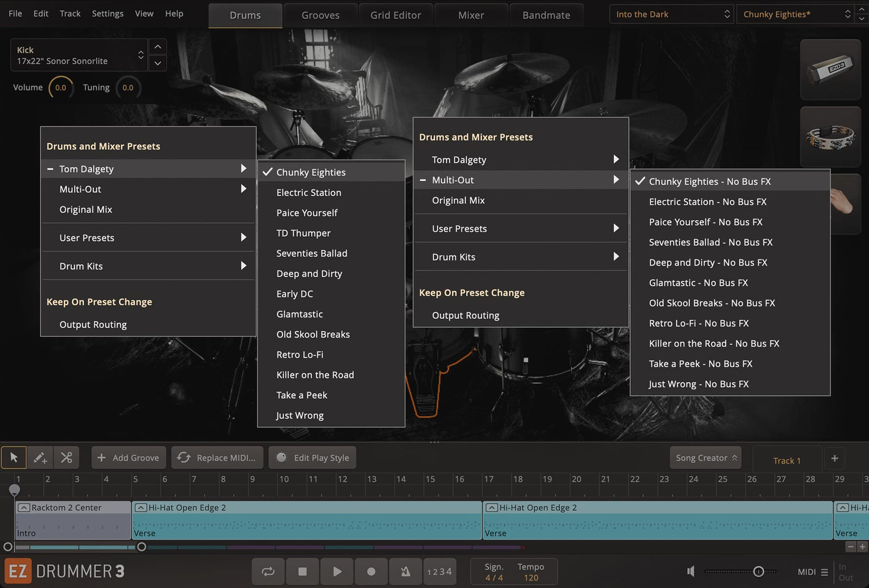Select the arrow pointer tool
The height and width of the screenshot is (588, 869).
14,458
